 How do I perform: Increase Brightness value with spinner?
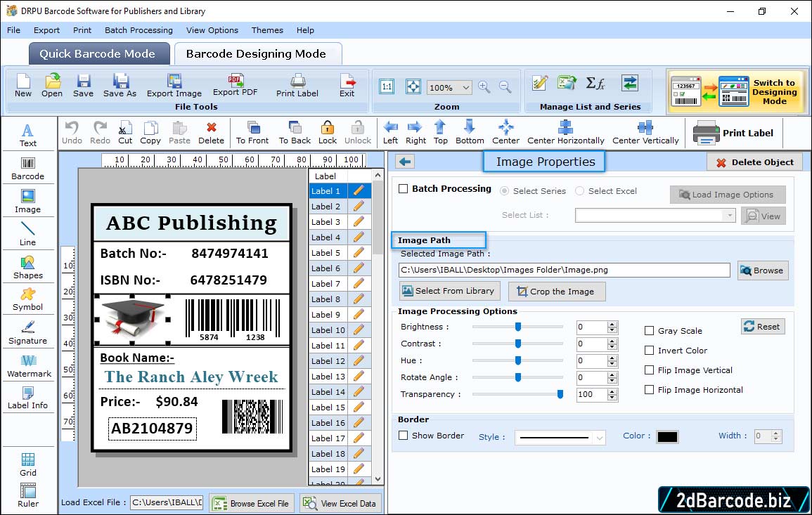612,324
